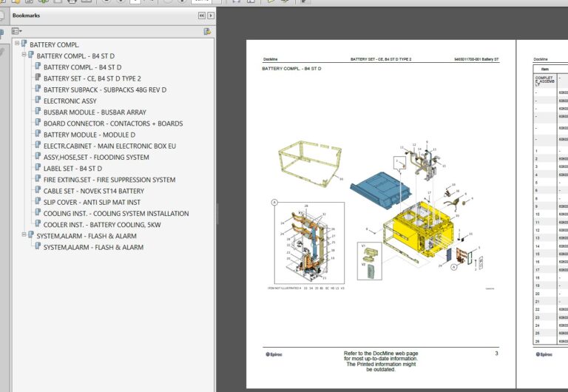
Task: Click the DocMine footer notice text
Action: pos(381,361)
